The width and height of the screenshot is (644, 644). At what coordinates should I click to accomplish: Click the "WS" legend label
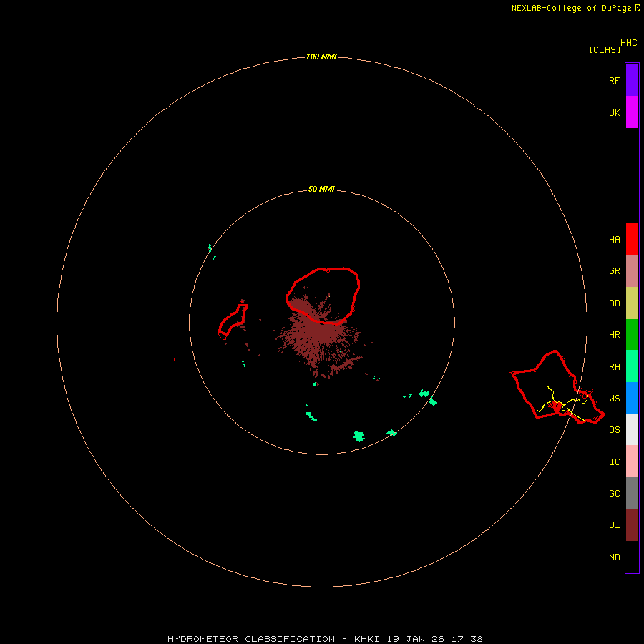tap(615, 398)
